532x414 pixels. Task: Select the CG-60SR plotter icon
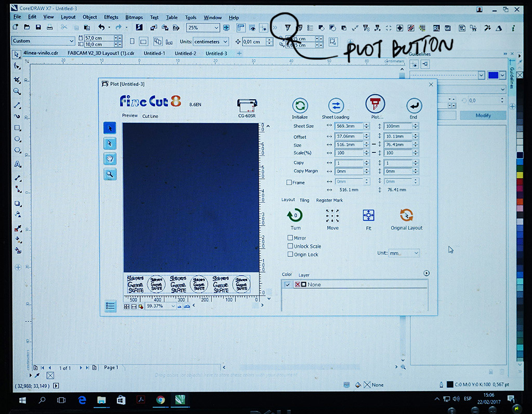[247, 106]
